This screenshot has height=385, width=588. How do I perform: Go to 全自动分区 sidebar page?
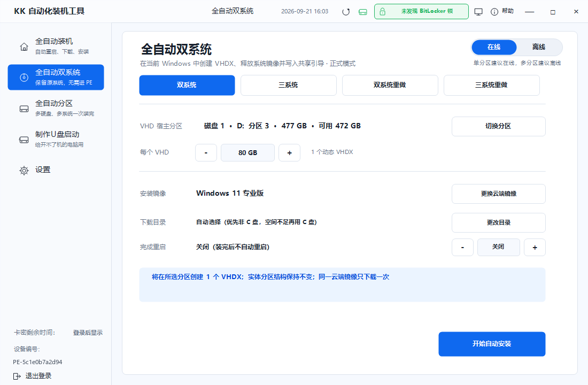(56, 108)
